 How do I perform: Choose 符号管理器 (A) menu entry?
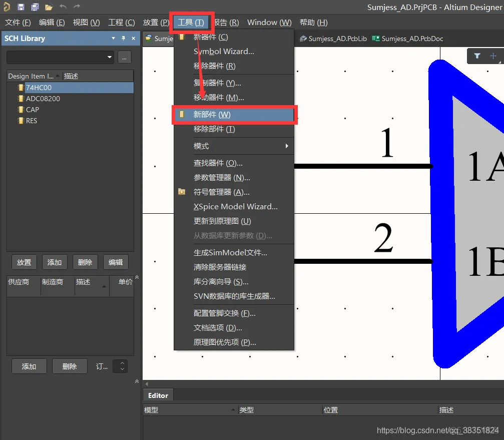coord(234,192)
